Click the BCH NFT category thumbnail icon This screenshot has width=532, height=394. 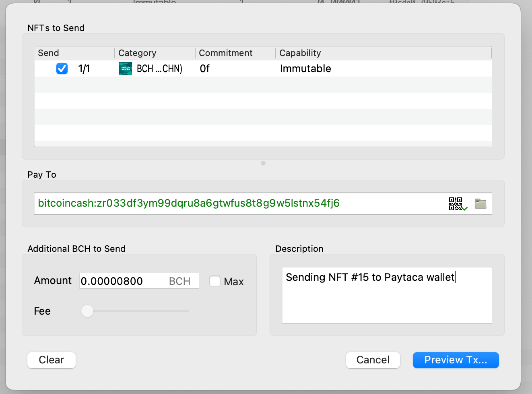pos(126,69)
